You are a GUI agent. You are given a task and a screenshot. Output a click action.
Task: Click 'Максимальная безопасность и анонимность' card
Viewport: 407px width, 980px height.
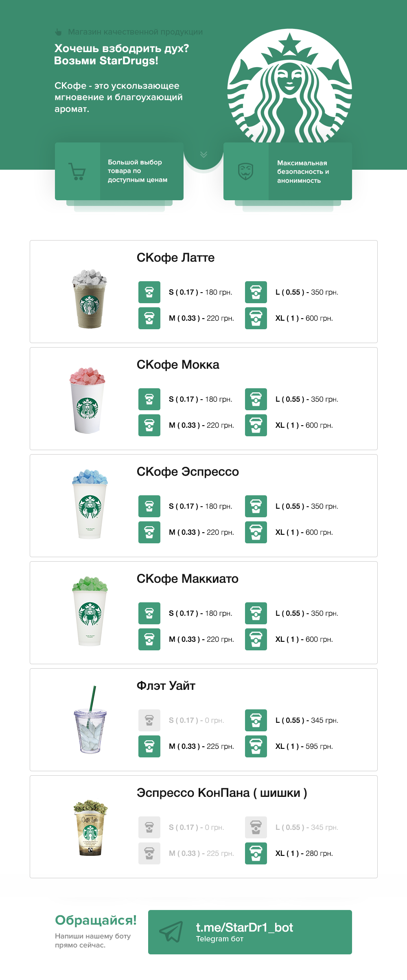[x=288, y=171]
